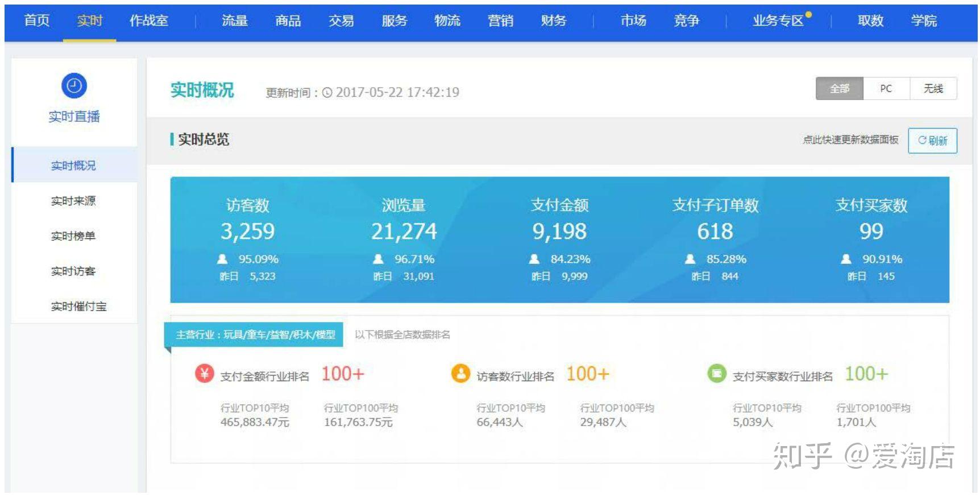Click the 访客数行业排名 label
The height and width of the screenshot is (495, 980).
click(516, 376)
